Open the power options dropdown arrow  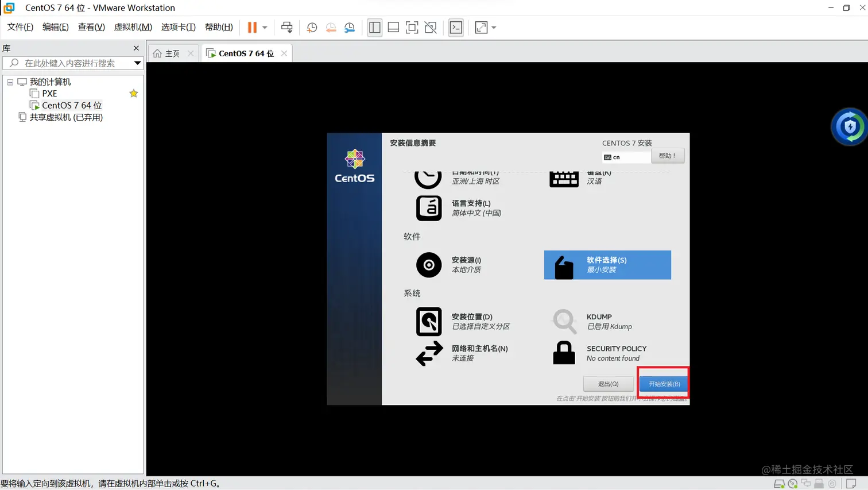pyautogui.click(x=265, y=28)
